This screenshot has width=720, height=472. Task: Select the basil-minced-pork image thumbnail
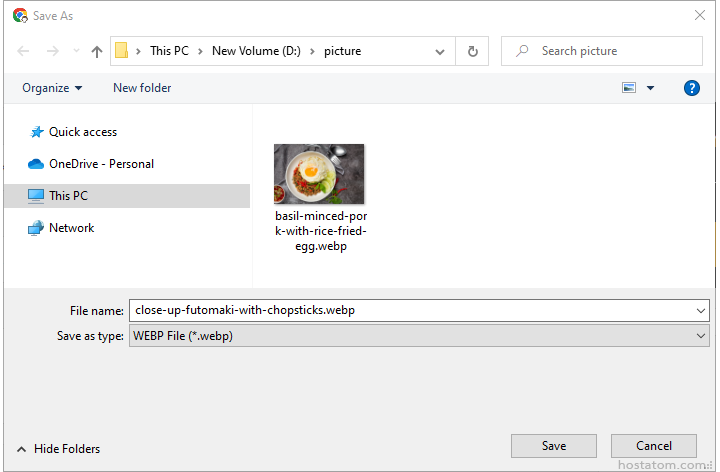pyautogui.click(x=319, y=175)
